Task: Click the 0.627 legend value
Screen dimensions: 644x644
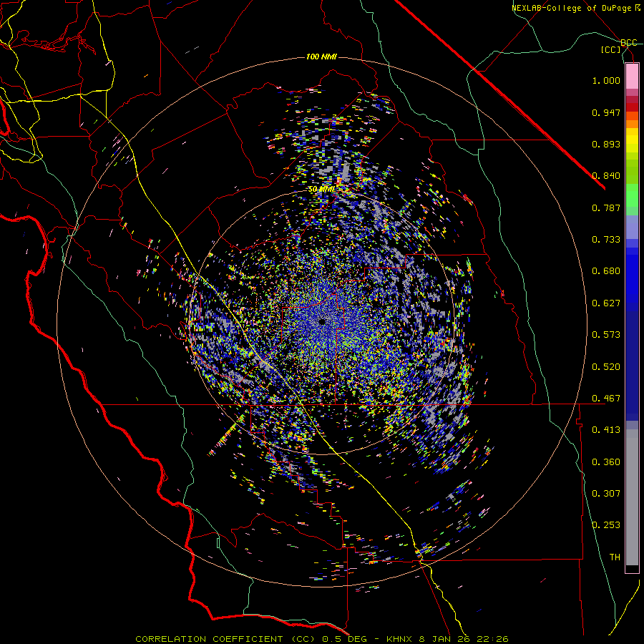Action: click(x=606, y=303)
